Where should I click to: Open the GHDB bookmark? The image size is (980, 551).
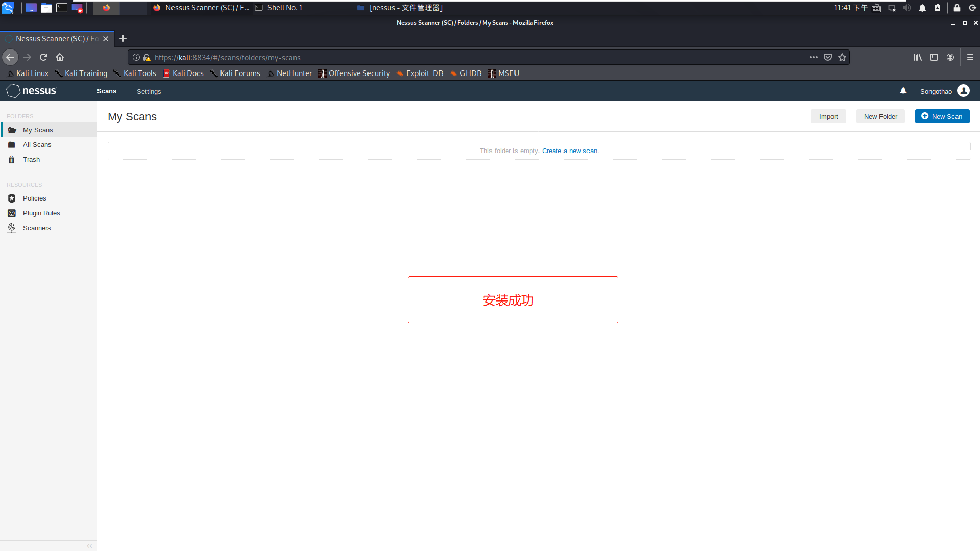coord(465,73)
